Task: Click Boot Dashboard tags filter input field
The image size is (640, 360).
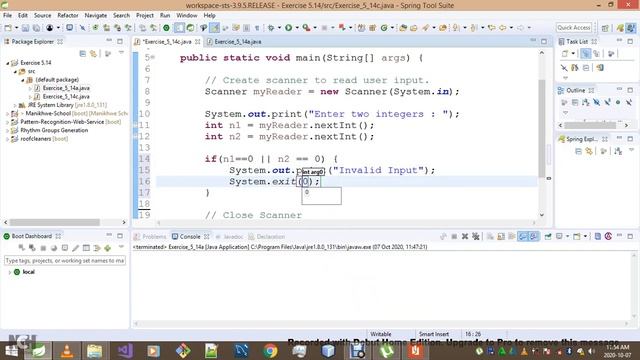Action: [65, 260]
